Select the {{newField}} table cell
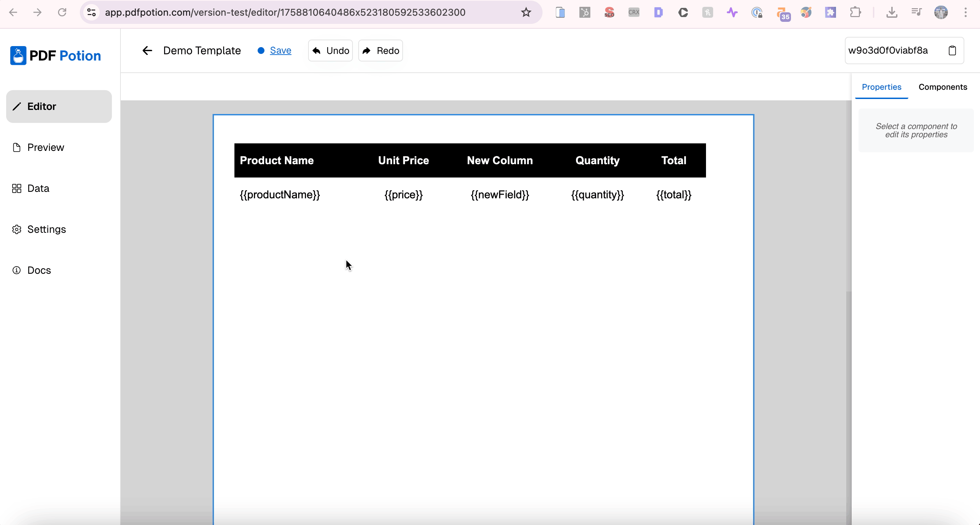The height and width of the screenshot is (525, 980). (500, 195)
